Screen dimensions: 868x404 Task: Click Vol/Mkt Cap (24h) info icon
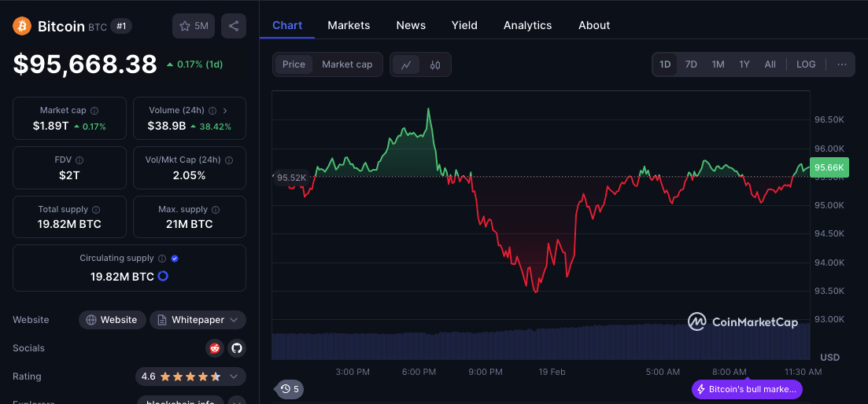point(229,160)
